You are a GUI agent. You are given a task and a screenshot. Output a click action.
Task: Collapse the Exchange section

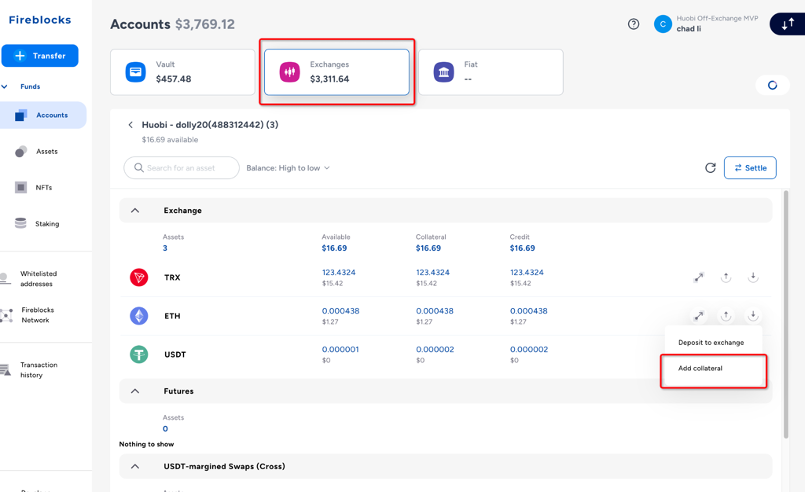pos(135,211)
